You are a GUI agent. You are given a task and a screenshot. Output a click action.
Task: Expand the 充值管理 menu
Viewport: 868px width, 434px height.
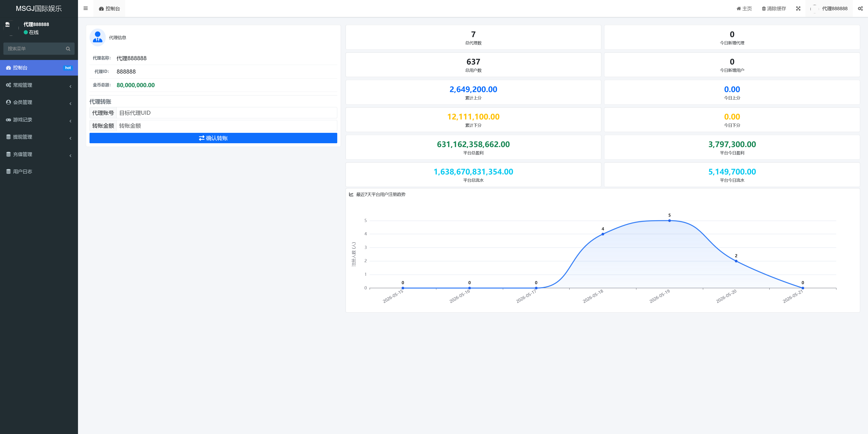[39, 154]
